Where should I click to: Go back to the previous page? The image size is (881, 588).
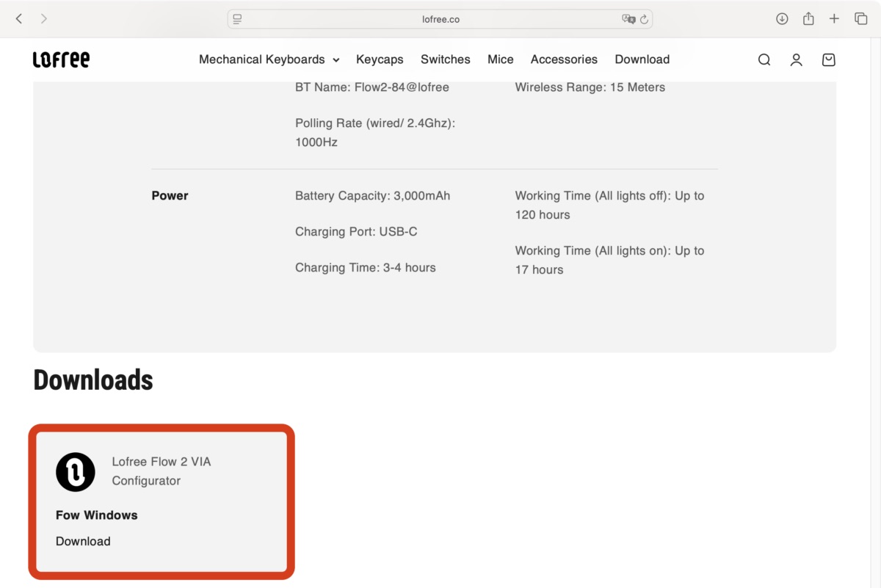pos(19,19)
